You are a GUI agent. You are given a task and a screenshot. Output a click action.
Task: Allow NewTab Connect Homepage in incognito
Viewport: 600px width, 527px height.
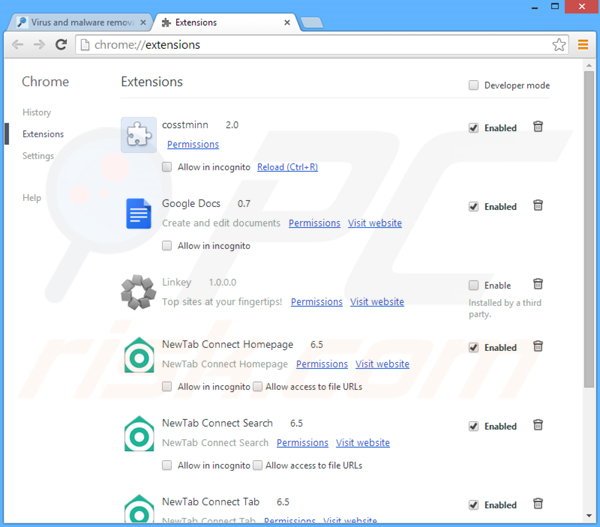coord(167,386)
